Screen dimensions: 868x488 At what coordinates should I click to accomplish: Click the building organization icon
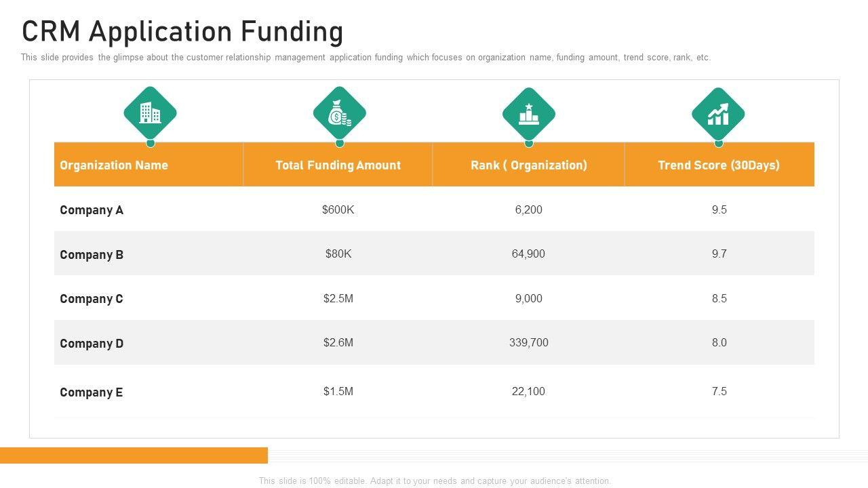(x=150, y=113)
